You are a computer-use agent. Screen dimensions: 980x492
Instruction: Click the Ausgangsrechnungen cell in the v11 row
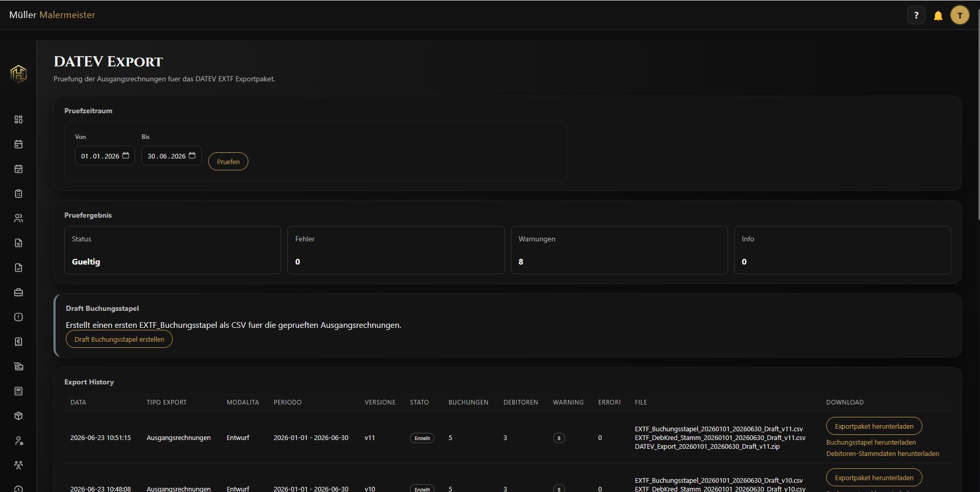pos(178,437)
